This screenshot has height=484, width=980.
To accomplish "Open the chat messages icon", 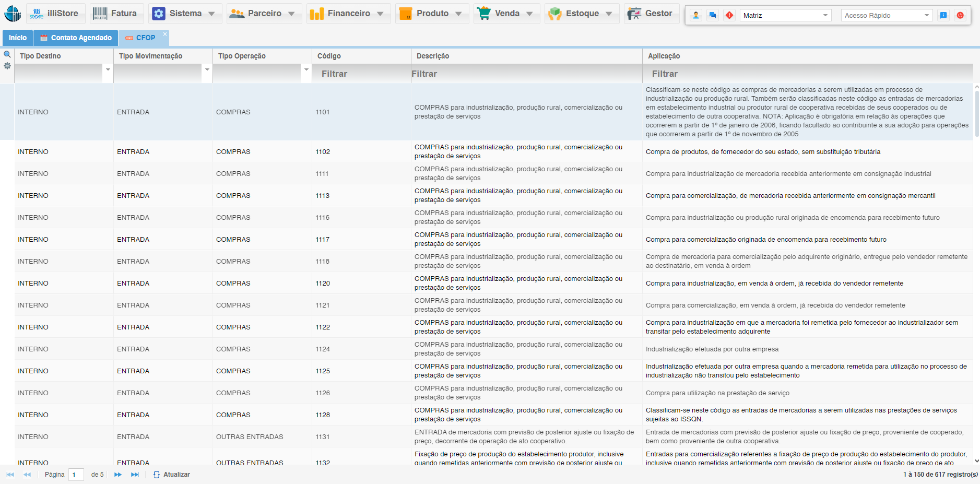I will (x=713, y=15).
